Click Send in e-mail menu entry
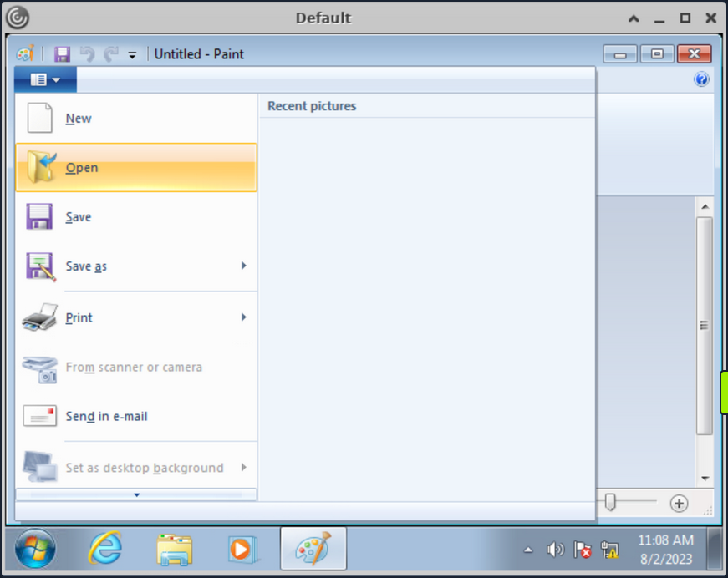728x578 pixels. 106,416
